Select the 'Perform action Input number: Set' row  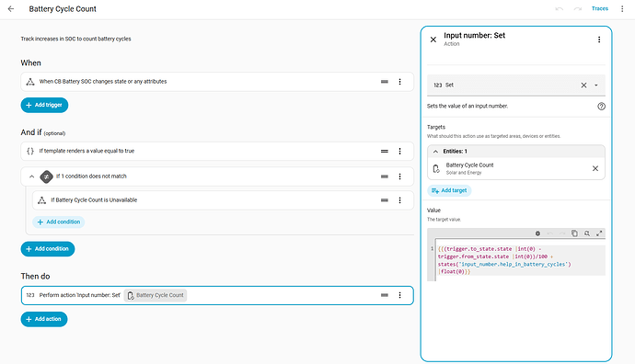(x=217, y=295)
